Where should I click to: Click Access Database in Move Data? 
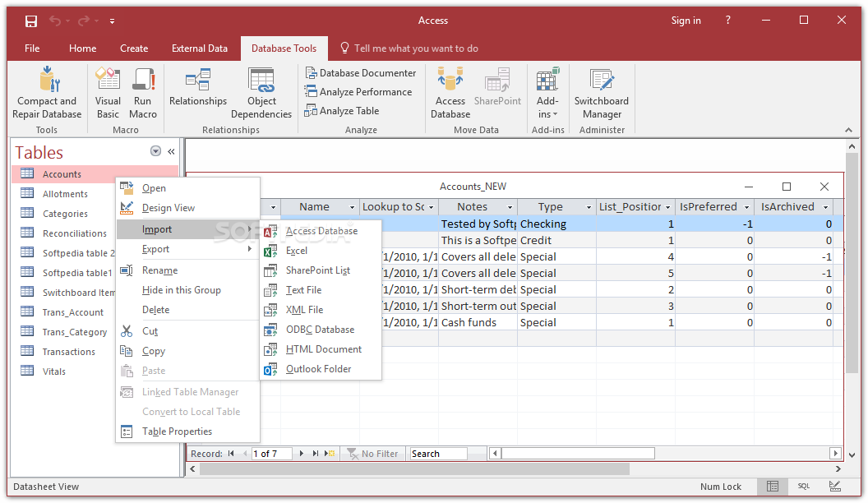click(x=450, y=92)
